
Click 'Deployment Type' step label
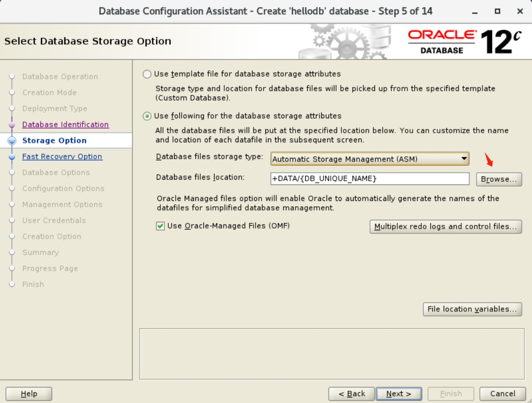tap(55, 109)
